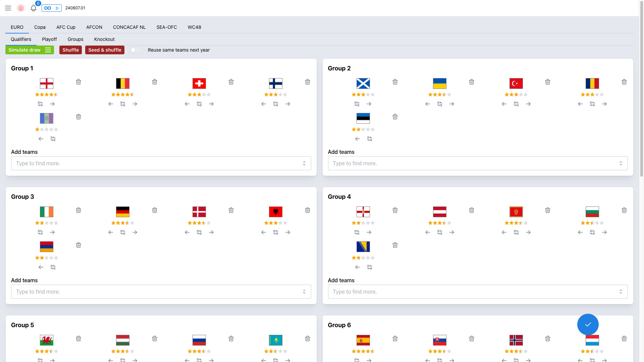Click the blue floating check button

pyautogui.click(x=588, y=324)
